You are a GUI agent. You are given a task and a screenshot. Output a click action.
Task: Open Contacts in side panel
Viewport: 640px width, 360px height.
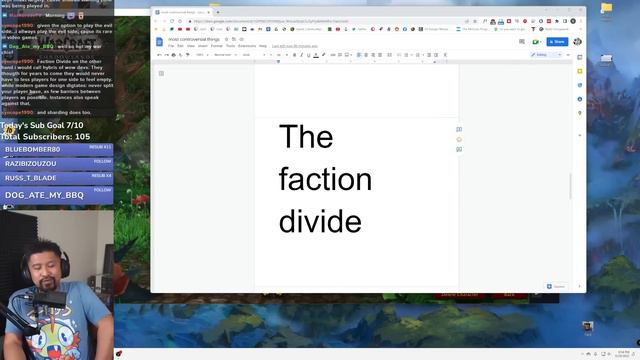(580, 99)
